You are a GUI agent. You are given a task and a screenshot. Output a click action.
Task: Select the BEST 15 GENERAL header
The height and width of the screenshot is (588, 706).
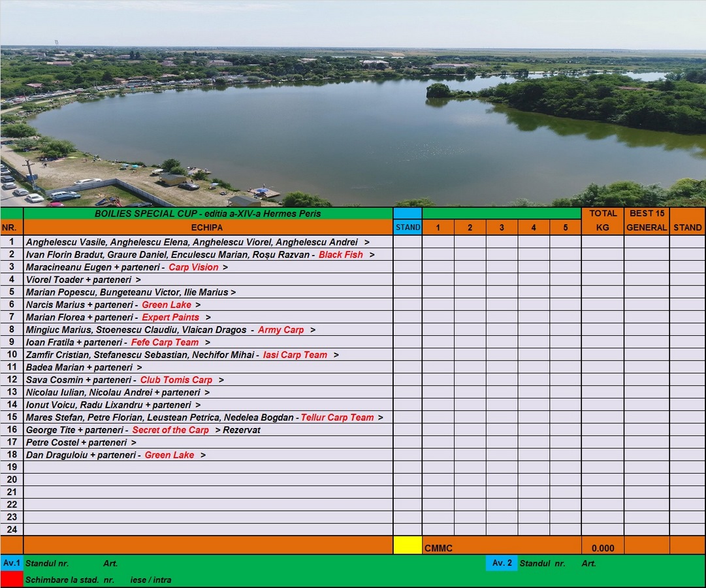[647, 220]
